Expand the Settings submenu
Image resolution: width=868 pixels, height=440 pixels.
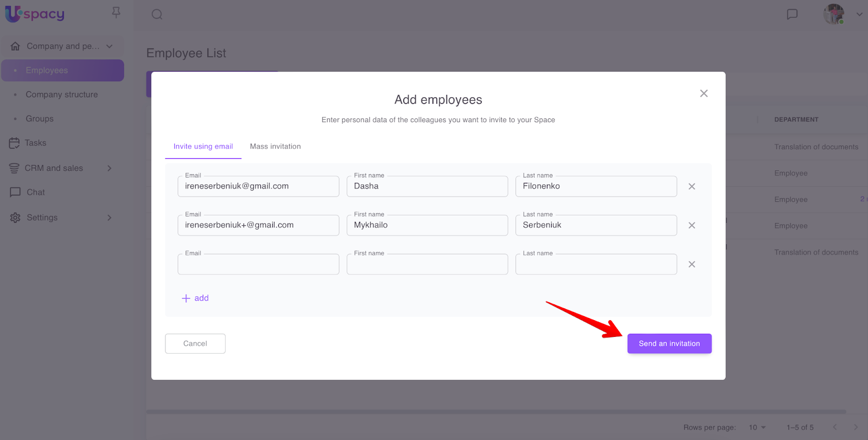coord(109,218)
